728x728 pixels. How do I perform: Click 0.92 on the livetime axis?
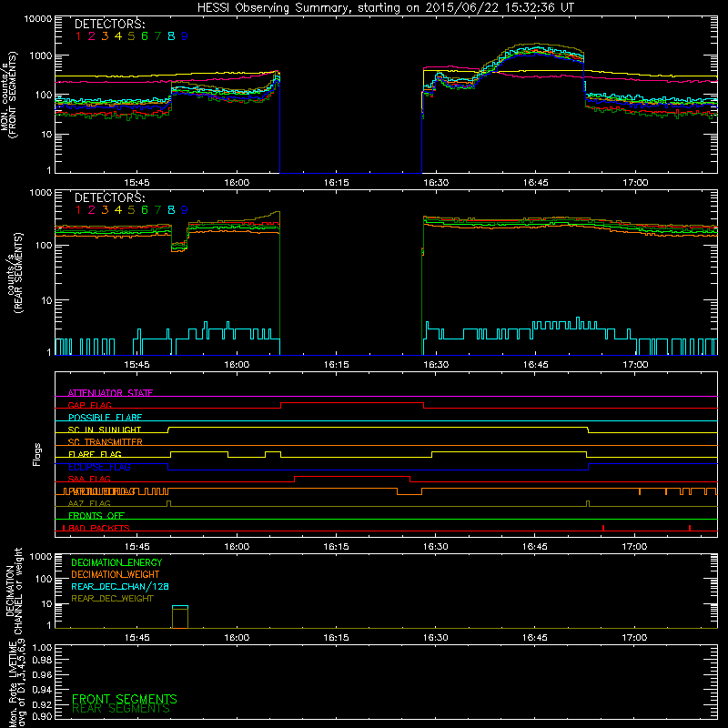point(42,704)
